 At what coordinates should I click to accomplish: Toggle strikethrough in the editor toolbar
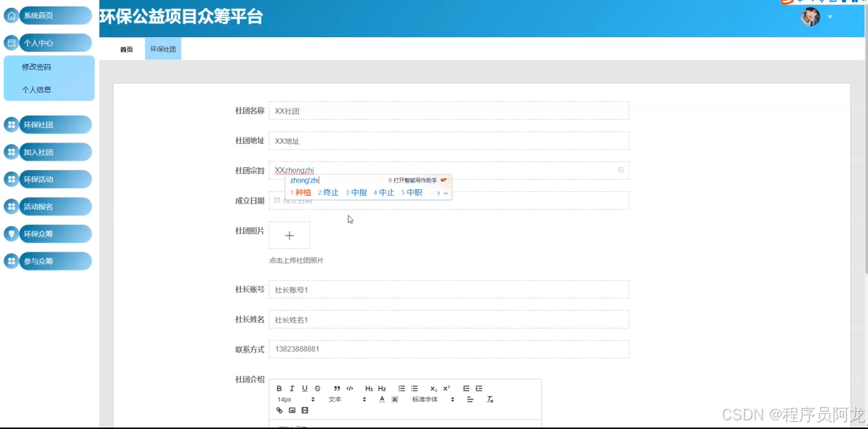317,388
